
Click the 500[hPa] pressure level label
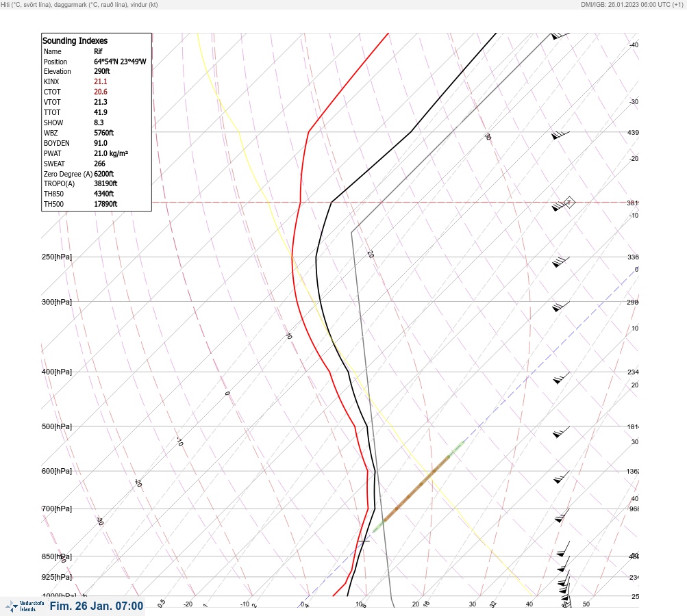click(57, 426)
